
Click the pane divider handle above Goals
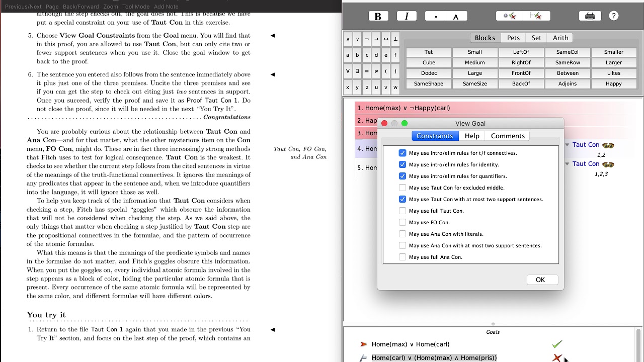[493, 324]
